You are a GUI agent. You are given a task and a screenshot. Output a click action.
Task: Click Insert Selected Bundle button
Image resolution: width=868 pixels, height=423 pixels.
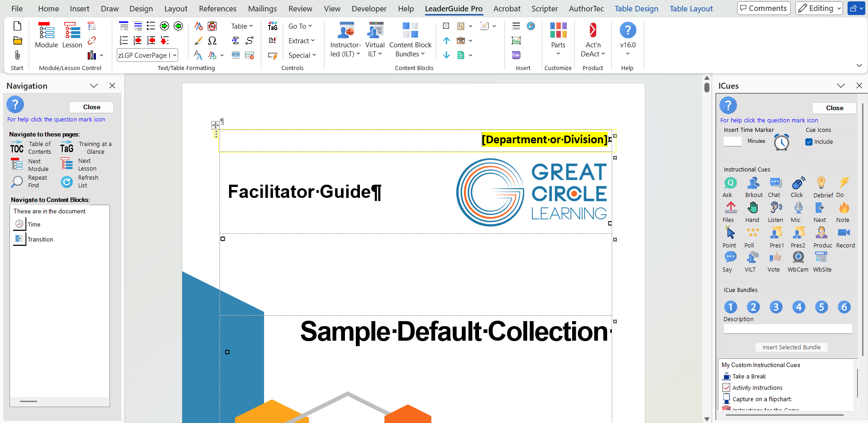point(791,347)
